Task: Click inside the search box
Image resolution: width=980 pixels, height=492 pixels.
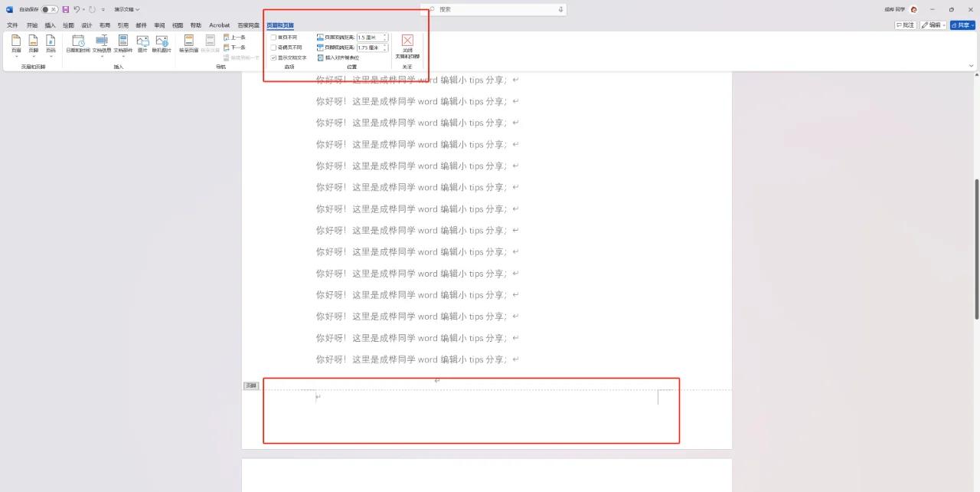Action: click(x=497, y=8)
